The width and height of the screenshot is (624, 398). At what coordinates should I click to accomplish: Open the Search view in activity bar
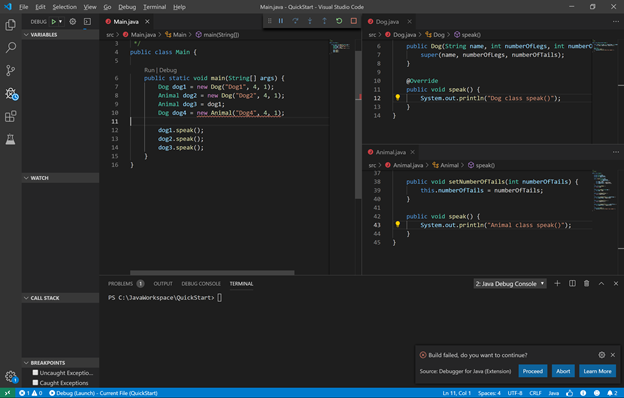pyautogui.click(x=10, y=47)
